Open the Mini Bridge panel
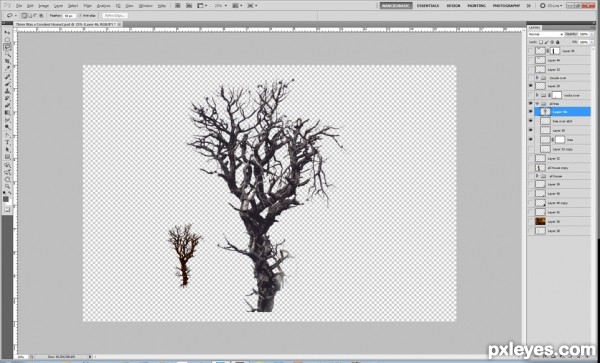Viewport: 600px width, 363px height. coord(189,6)
